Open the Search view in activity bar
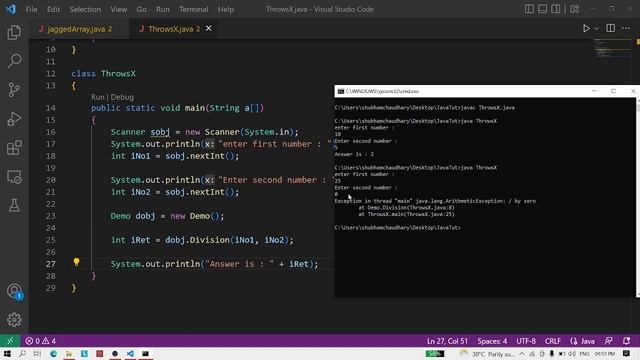Viewport: 640px width, 360px height. coord(14,61)
